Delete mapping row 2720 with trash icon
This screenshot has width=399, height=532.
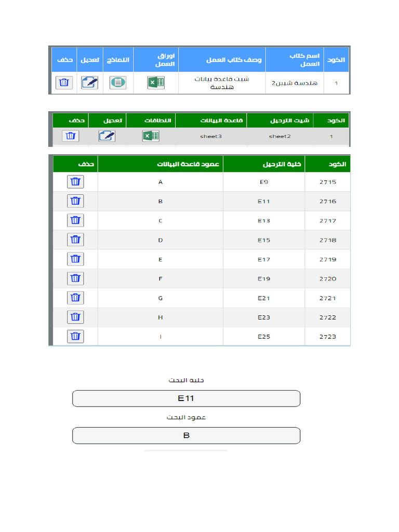click(75, 278)
